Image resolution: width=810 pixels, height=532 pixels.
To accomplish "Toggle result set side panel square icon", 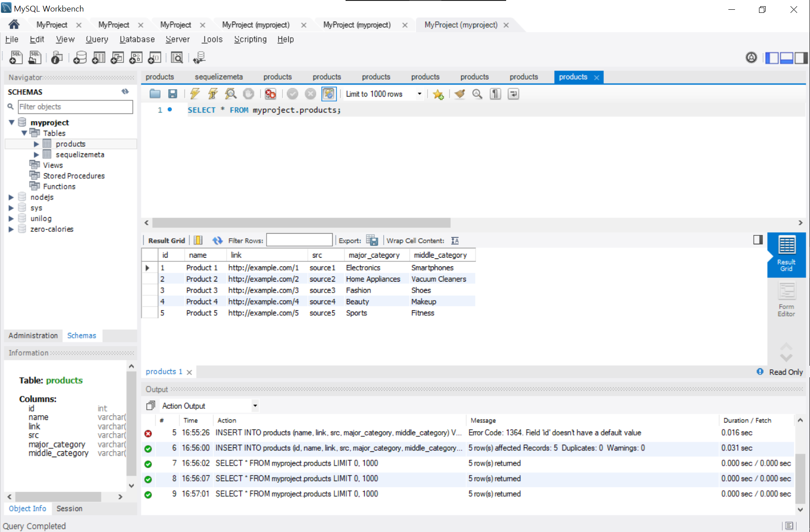I will 758,240.
